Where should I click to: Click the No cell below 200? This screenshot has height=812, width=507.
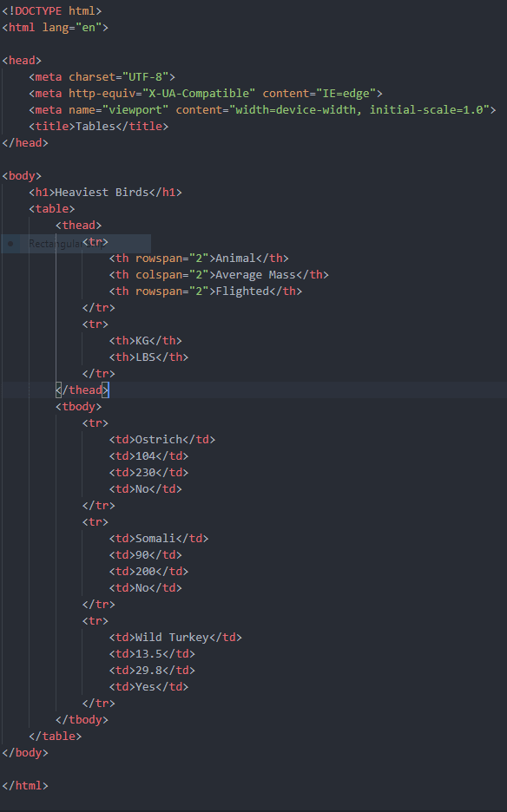pos(145,588)
